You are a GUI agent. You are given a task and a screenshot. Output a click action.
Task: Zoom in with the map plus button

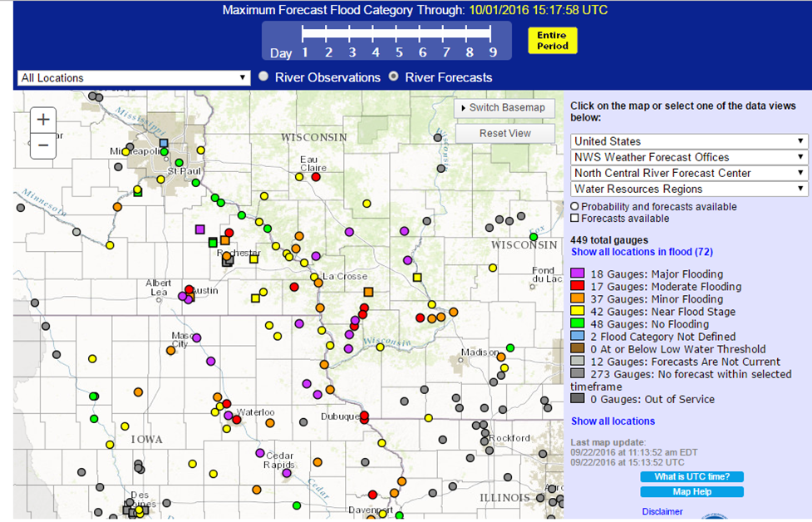point(43,121)
